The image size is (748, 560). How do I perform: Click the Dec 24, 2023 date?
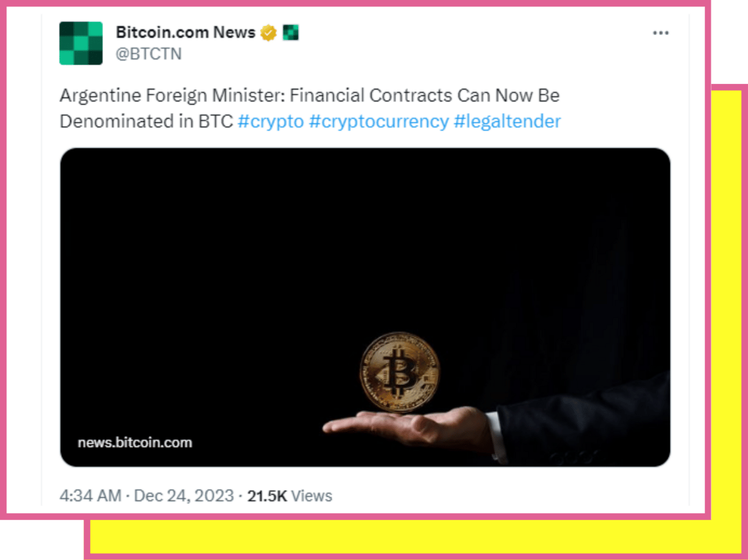[184, 496]
